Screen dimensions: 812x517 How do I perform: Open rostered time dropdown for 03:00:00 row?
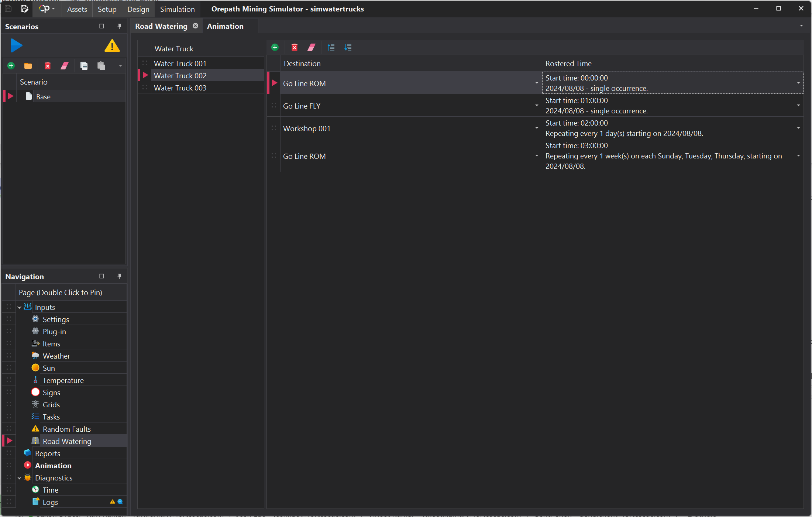tap(798, 156)
